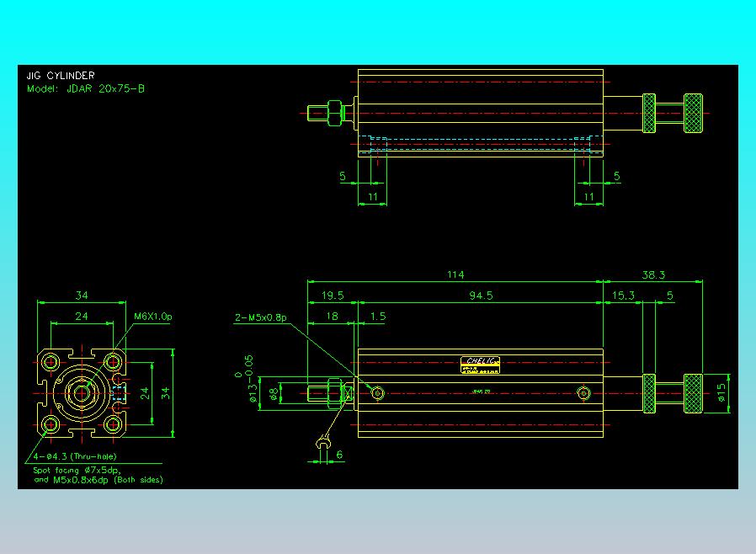Pick the 19.5 dimension value
Screen dimensions: 756x554
pyautogui.click(x=333, y=296)
